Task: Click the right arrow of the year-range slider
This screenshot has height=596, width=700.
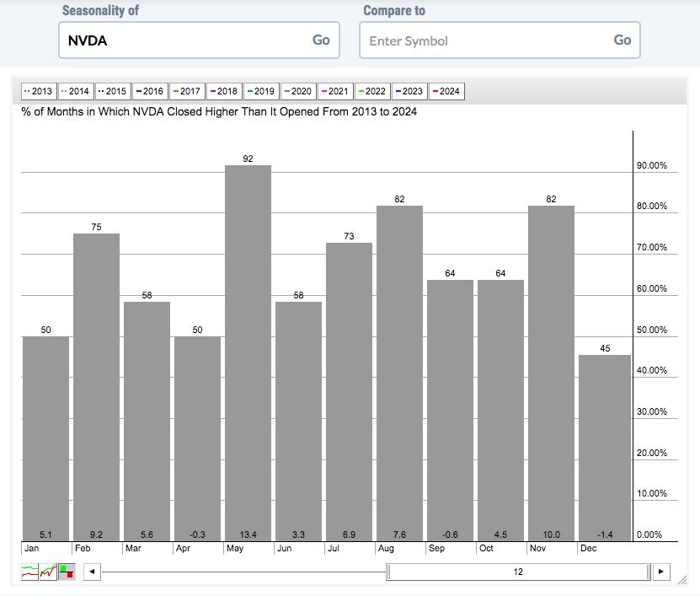Action: pos(661,572)
